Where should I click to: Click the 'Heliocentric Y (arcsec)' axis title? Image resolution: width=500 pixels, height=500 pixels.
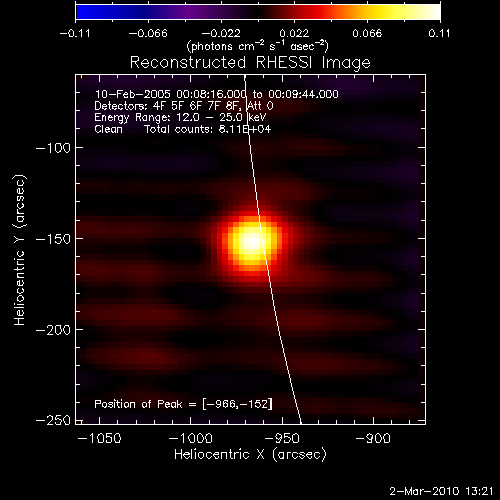[x=19, y=250]
